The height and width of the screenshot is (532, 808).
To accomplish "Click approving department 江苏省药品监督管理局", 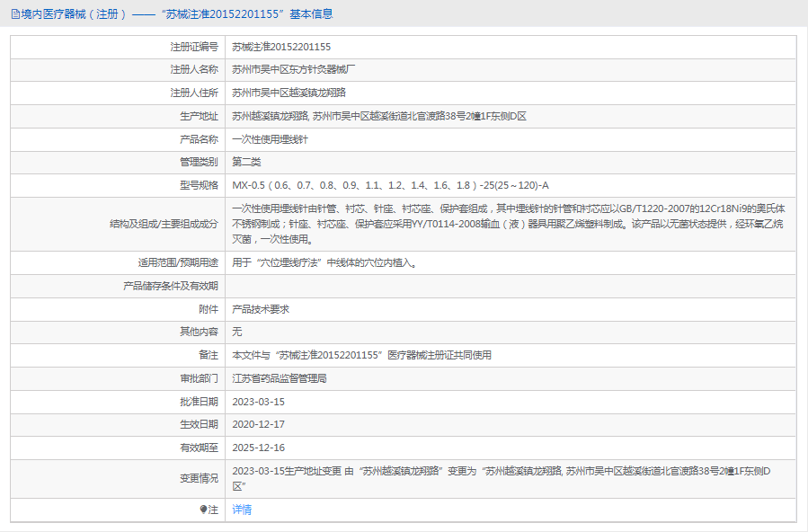I will click(280, 378).
